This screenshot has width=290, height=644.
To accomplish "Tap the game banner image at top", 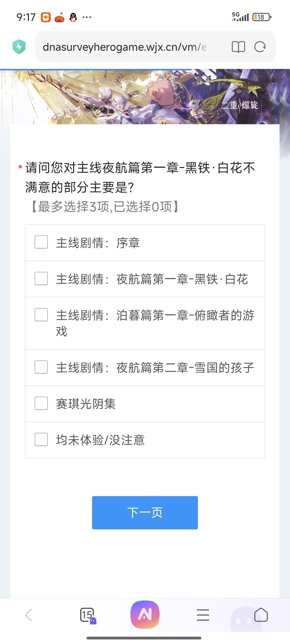I will coord(145,97).
